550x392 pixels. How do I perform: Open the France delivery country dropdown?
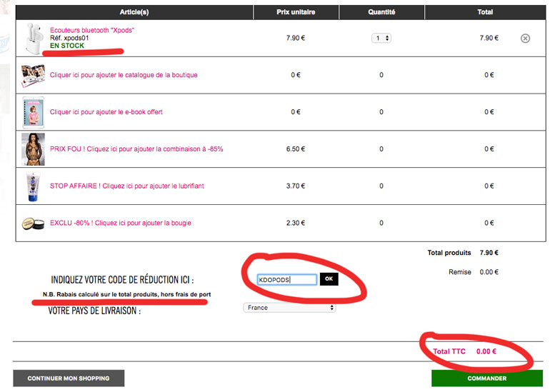(x=289, y=308)
